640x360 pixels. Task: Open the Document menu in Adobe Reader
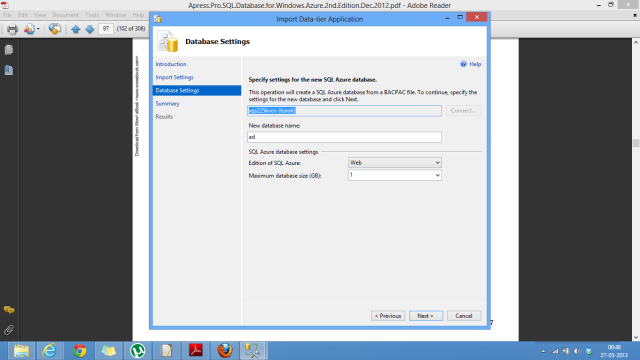point(65,15)
